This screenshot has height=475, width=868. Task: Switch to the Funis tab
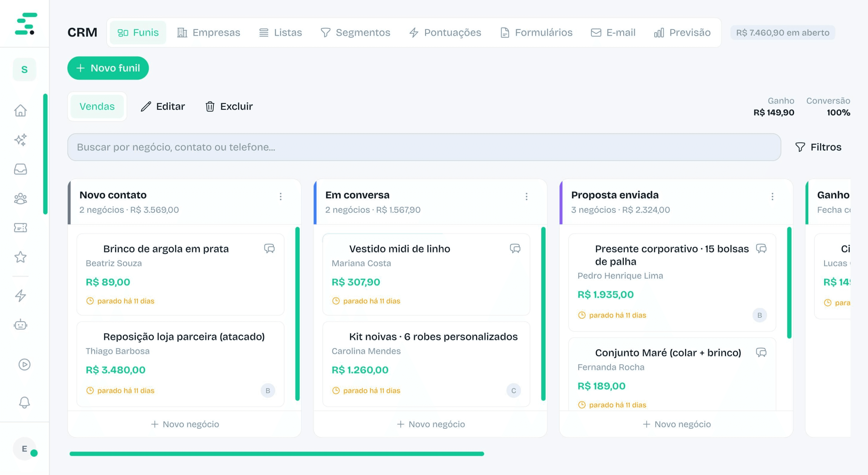[138, 33]
